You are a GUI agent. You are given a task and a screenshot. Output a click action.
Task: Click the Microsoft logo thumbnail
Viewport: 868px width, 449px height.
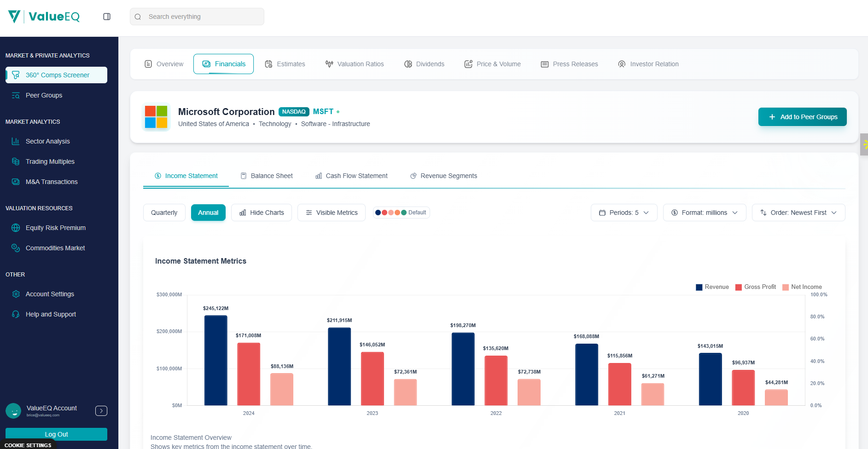tap(156, 117)
